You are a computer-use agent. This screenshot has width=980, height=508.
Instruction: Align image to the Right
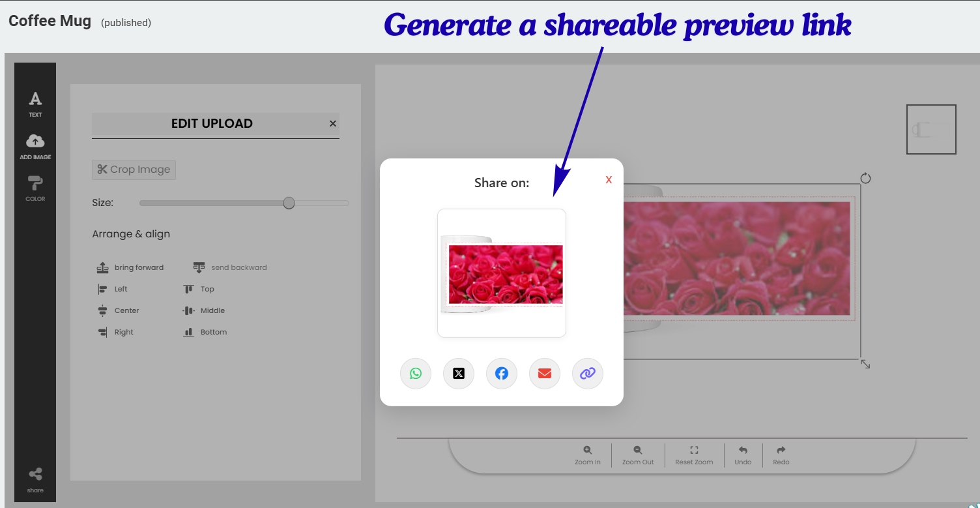point(115,332)
